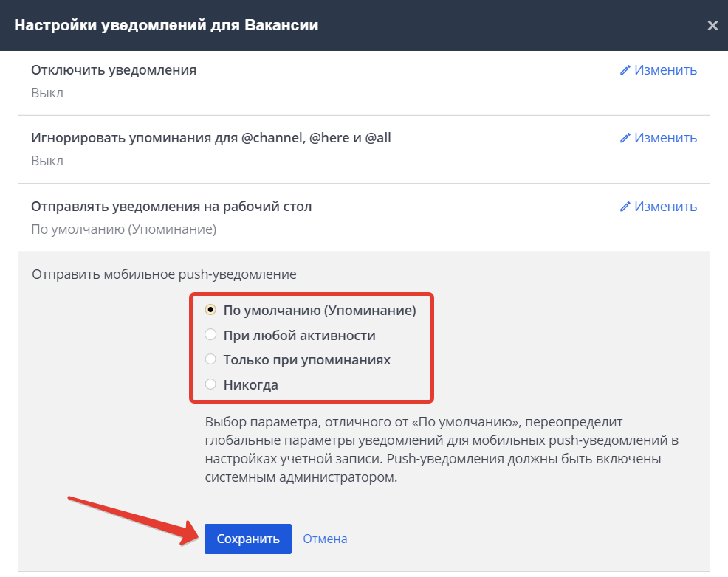The width and height of the screenshot is (728, 577).
Task: Select the 'По умолчанию (Упоминание)' radio option
Action: pos(210,310)
